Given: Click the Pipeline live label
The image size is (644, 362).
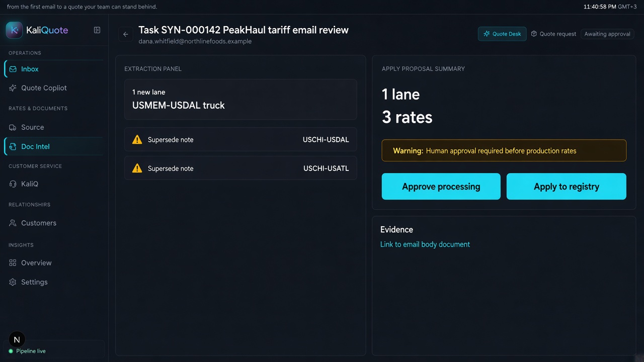Looking at the screenshot, I should pyautogui.click(x=31, y=351).
